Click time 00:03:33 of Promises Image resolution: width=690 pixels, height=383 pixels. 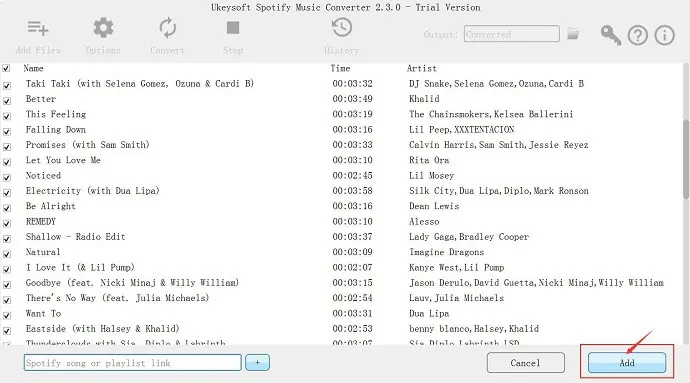tap(352, 145)
